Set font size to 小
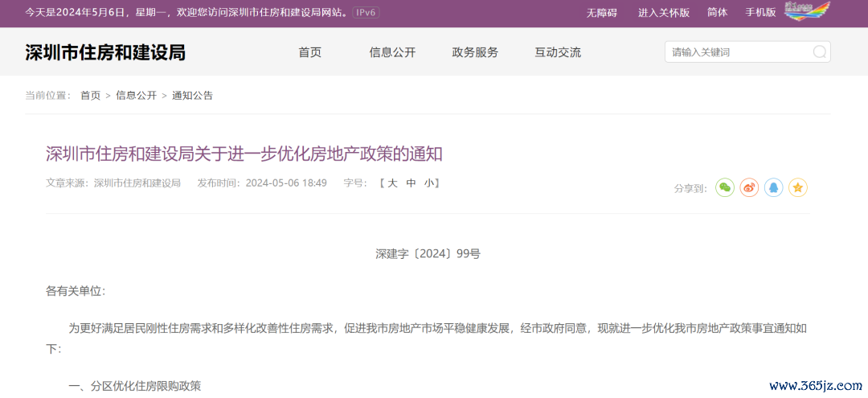The image size is (868, 398). 429,183
